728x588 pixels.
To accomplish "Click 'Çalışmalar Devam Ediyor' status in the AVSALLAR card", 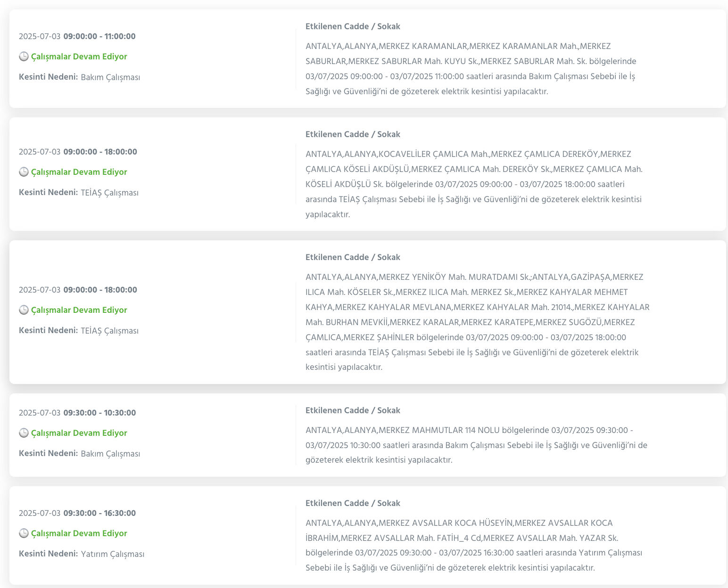I will click(x=79, y=533).
